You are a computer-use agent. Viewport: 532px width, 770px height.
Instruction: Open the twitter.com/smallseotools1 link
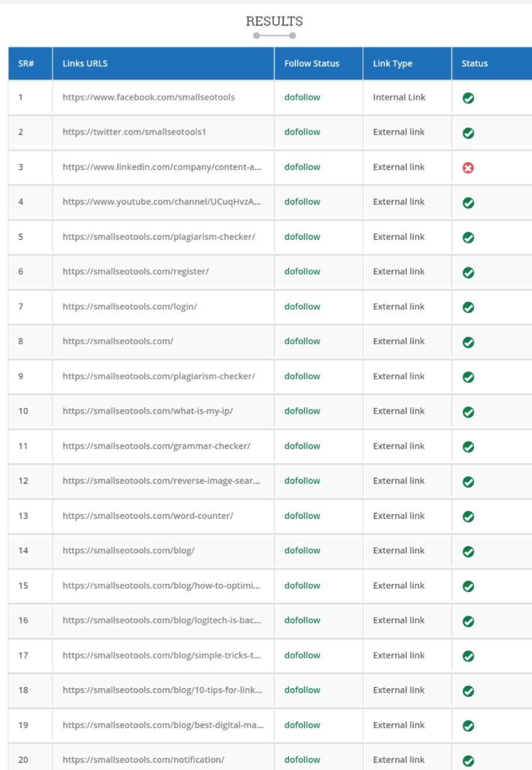pyautogui.click(x=135, y=132)
